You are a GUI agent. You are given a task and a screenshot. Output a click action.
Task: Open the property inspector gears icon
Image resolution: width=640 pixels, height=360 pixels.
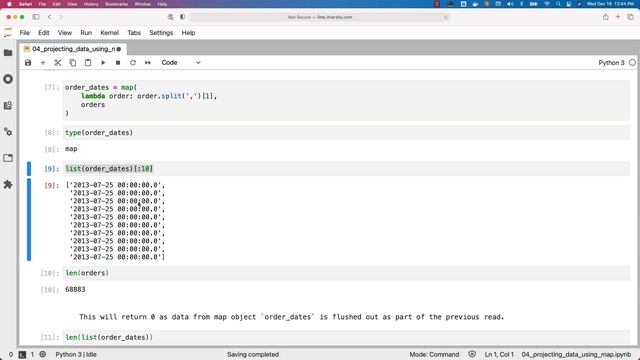point(8,131)
